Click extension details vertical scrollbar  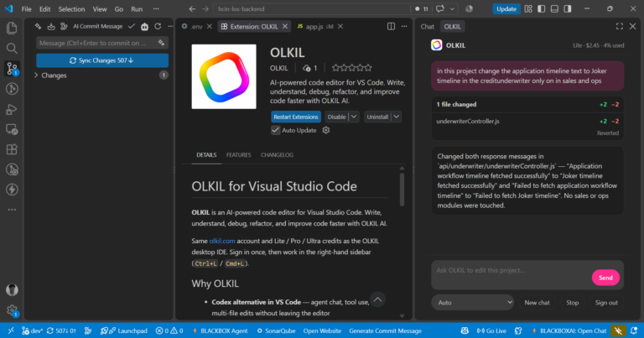[402, 190]
